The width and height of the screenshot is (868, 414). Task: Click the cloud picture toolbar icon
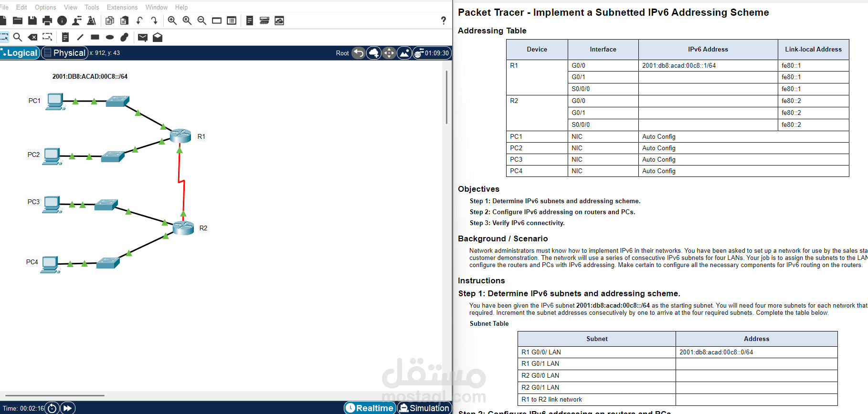[x=279, y=21]
